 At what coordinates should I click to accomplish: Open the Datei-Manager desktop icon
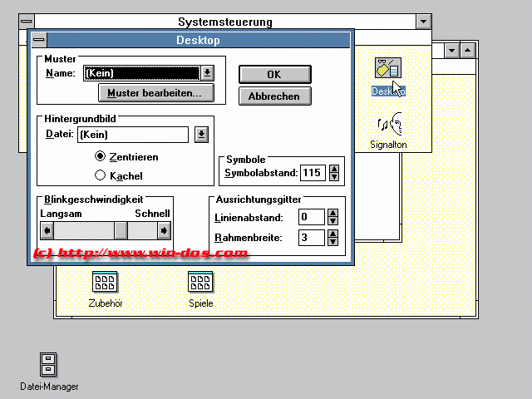tap(49, 365)
